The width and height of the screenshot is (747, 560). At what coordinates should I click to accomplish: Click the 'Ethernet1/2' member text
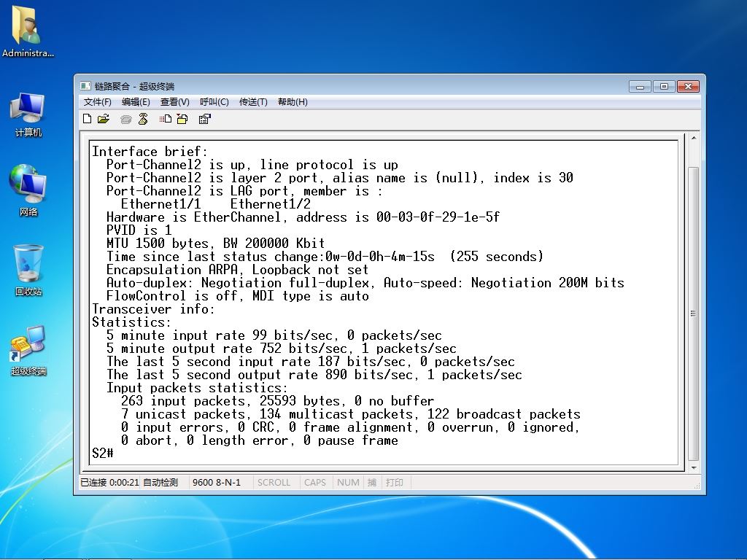click(271, 204)
